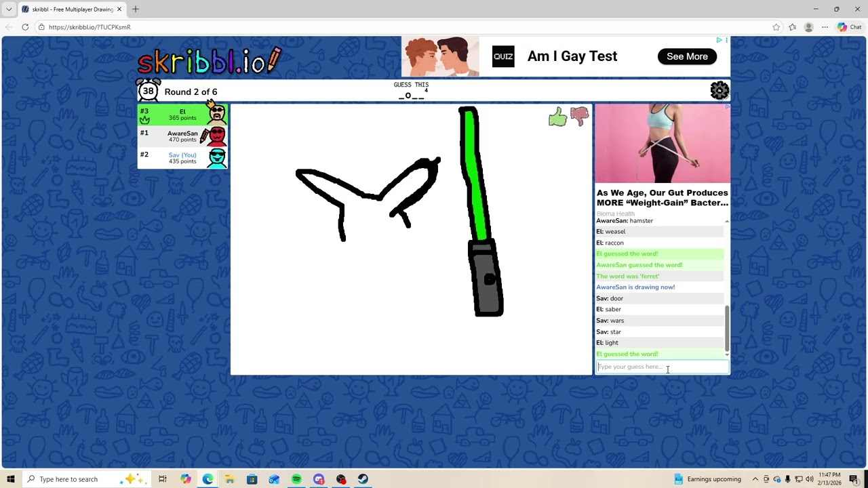Open Spotify from the taskbar

coord(296,479)
